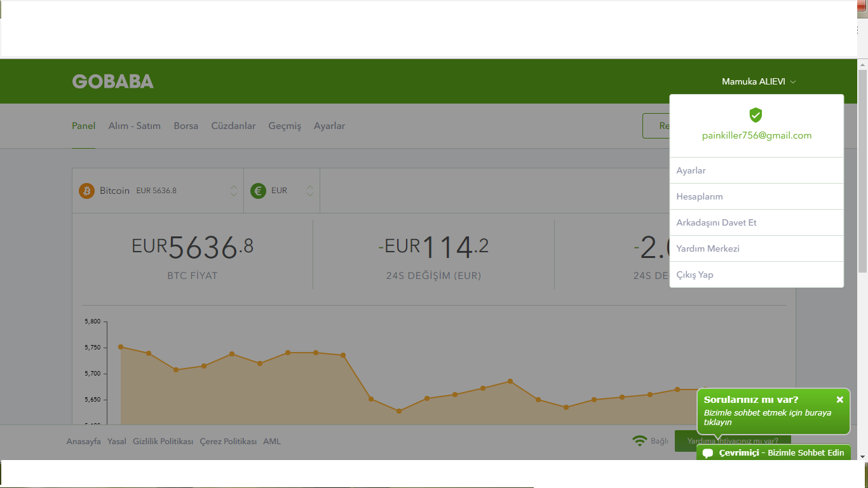The image size is (868, 488).
Task: Open the Bitcoin currency selector arrows
Action: (234, 191)
